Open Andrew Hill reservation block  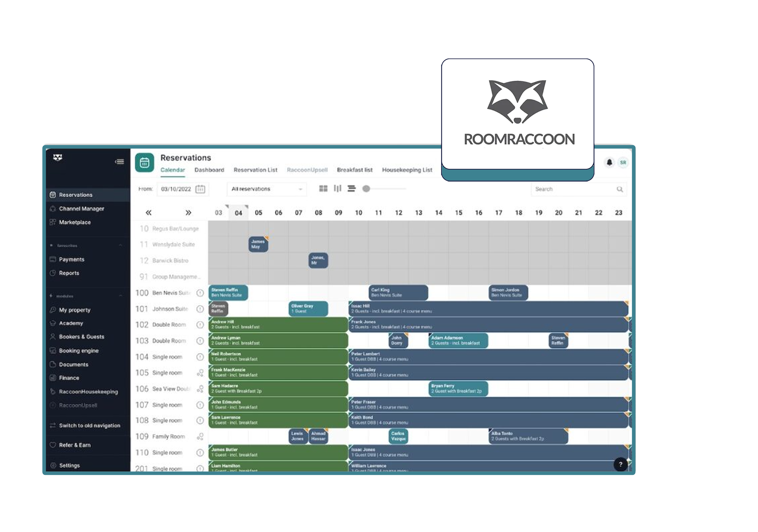point(278,325)
